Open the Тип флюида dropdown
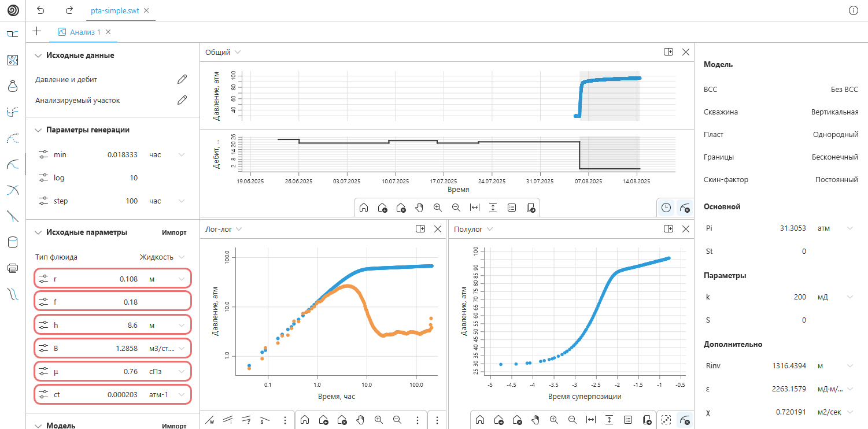The height and width of the screenshot is (429, 868). 162,257
